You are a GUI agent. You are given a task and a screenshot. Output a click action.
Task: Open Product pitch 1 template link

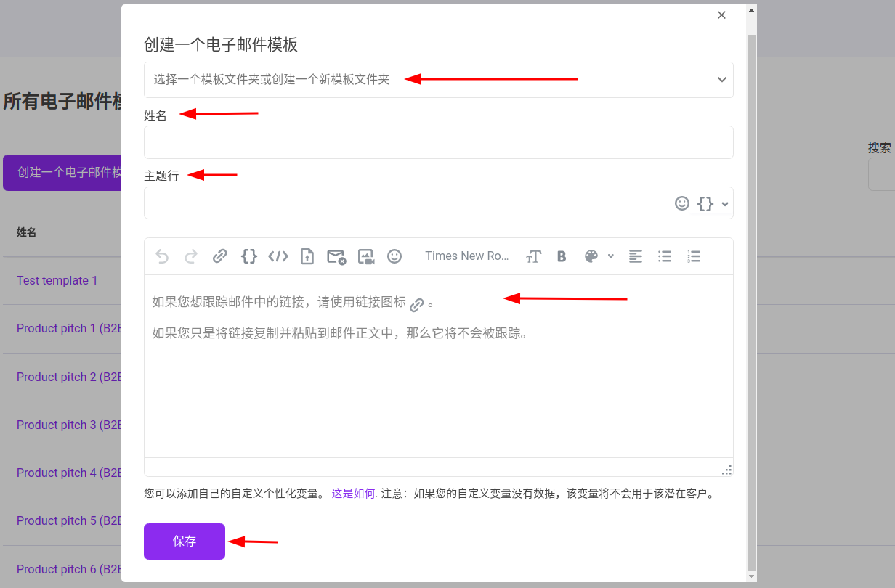[69, 329]
